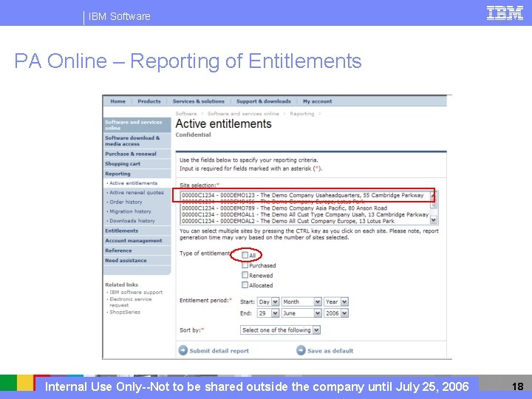Select Demo All Cust Company Europe site
Viewport: 532px width, 399px height.
click(x=288, y=221)
